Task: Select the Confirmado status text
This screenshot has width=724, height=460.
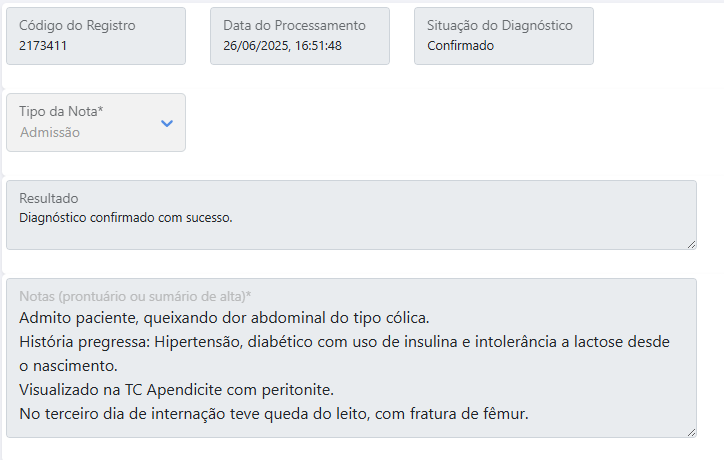Action: tap(460, 46)
